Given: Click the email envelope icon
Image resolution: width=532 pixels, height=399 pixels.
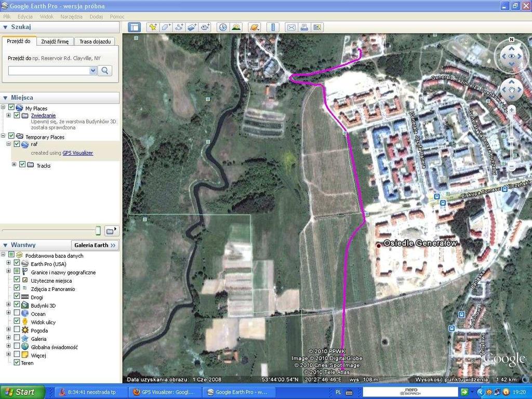Looking at the screenshot, I should (x=291, y=27).
